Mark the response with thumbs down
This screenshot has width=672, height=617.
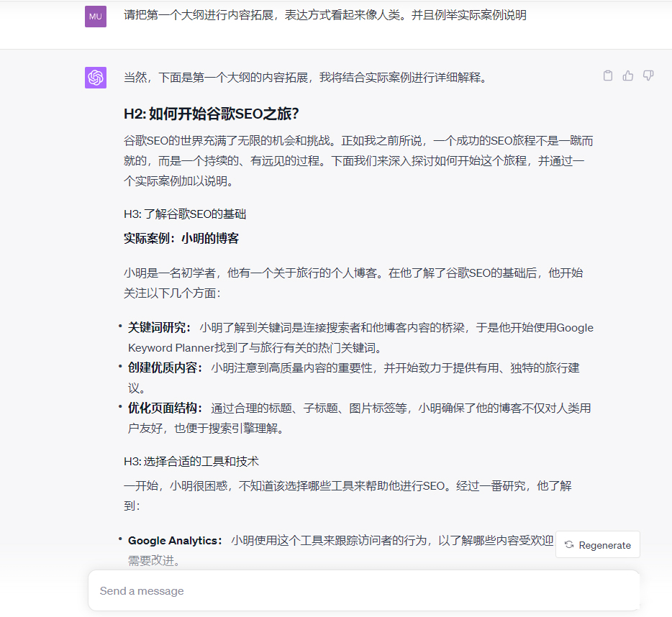[x=648, y=76]
